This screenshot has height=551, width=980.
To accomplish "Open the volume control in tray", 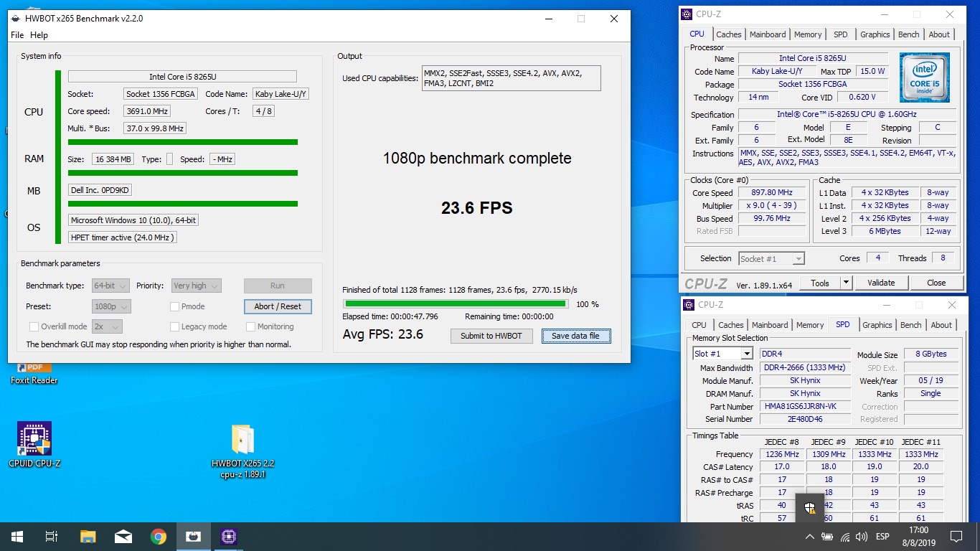I will tap(862, 537).
